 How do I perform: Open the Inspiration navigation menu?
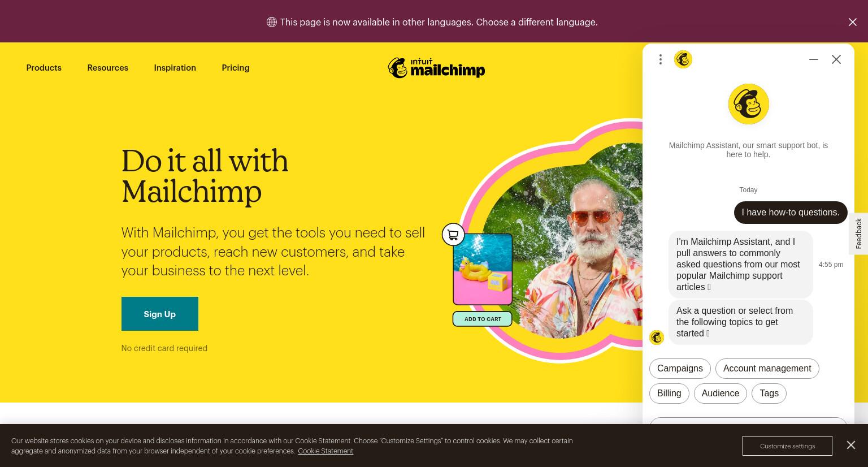point(175,68)
